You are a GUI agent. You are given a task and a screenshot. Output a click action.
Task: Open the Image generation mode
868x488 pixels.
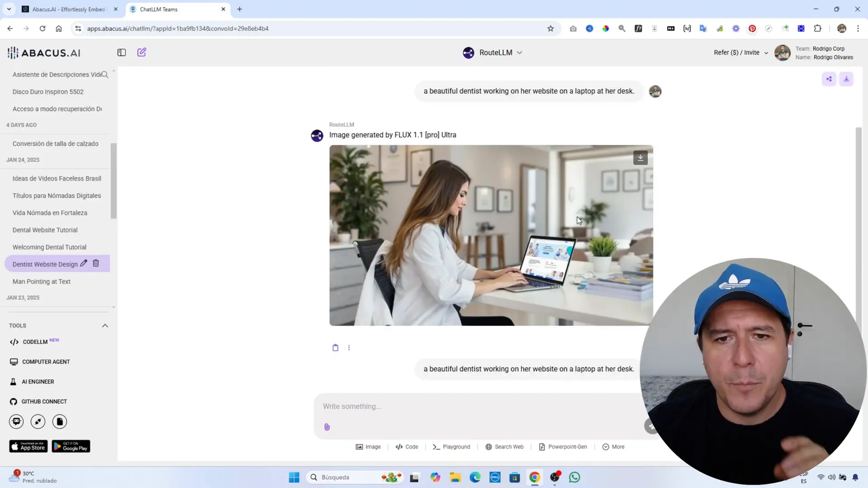coord(368,446)
